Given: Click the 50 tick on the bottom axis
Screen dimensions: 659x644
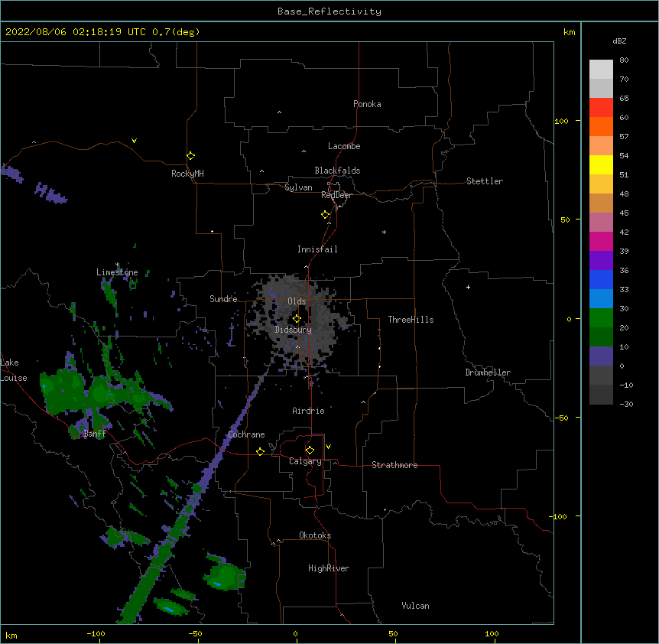Looking at the screenshot, I should coord(393,633).
